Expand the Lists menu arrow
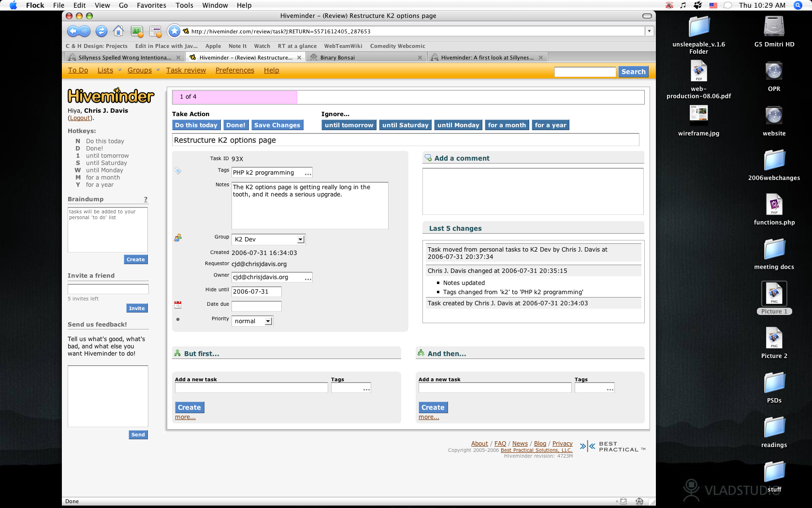 [x=120, y=70]
